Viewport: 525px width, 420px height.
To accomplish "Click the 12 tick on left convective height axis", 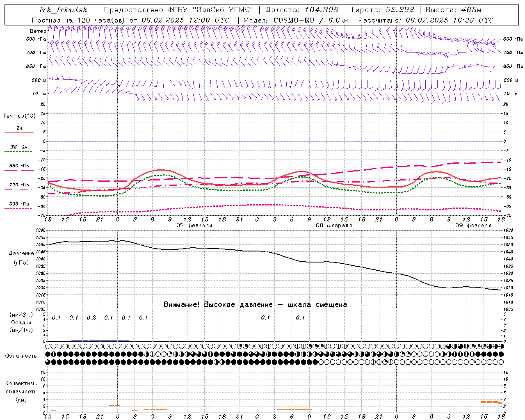I will (43, 372).
